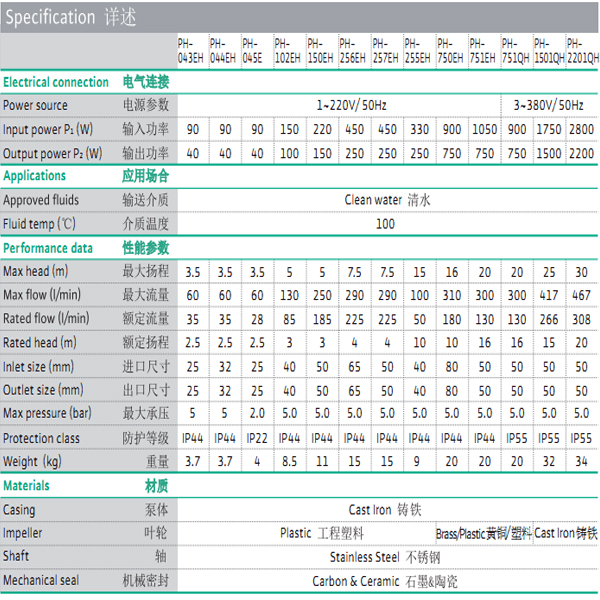This screenshot has height=600, width=600.
Task: Select the input power value 2800
Action: (x=582, y=129)
